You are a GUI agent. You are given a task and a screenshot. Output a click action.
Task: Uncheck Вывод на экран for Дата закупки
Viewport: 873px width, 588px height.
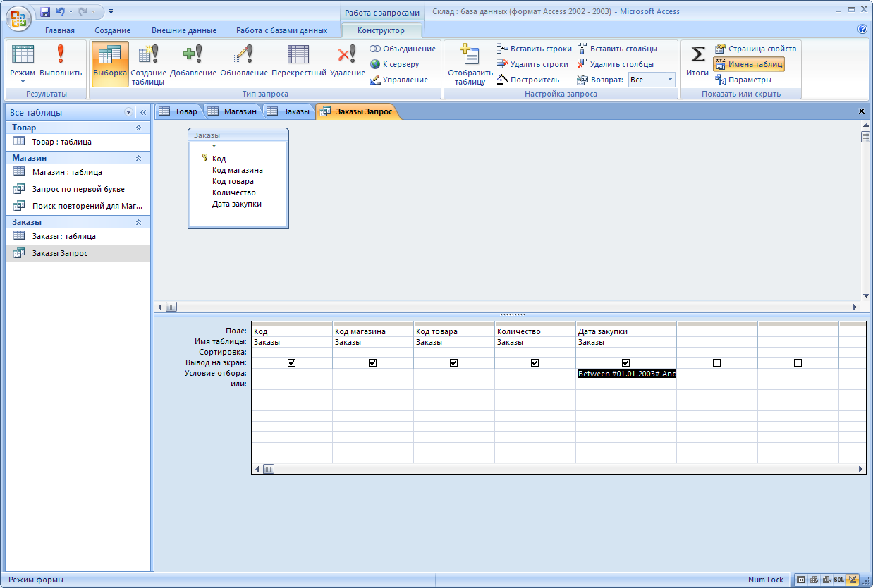click(x=626, y=362)
